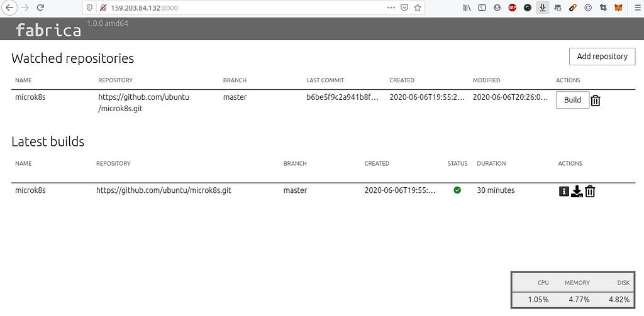644x316 pixels.
Task: Click the DISK 4.82% value
Action: pos(619,300)
